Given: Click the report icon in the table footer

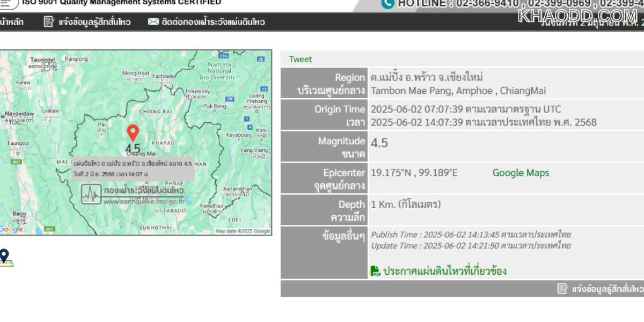Looking at the screenshot, I should point(562,289).
